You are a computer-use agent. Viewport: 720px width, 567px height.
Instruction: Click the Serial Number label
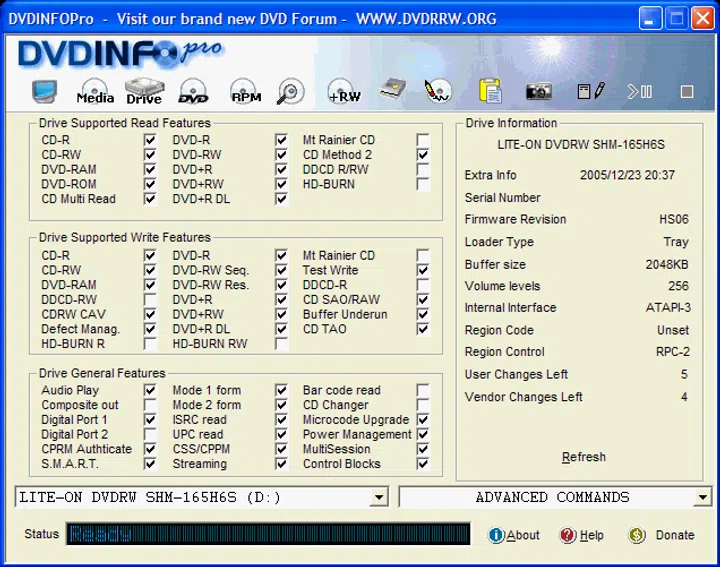coord(502,197)
